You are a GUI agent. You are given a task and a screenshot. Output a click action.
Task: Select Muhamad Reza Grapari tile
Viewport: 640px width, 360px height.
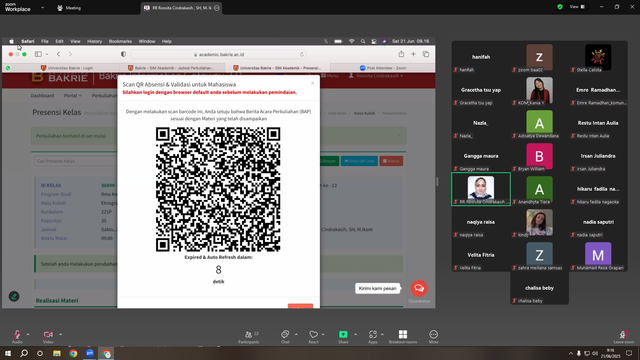pos(598,255)
